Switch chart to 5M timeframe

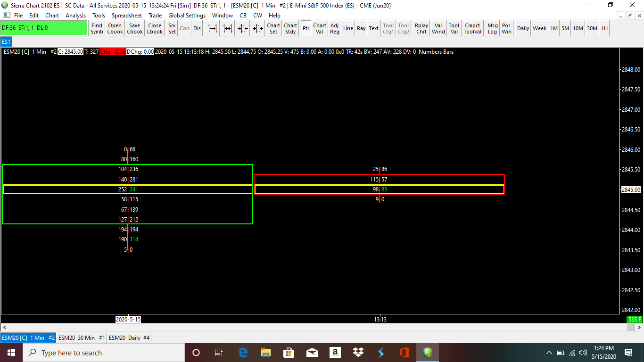(565, 28)
